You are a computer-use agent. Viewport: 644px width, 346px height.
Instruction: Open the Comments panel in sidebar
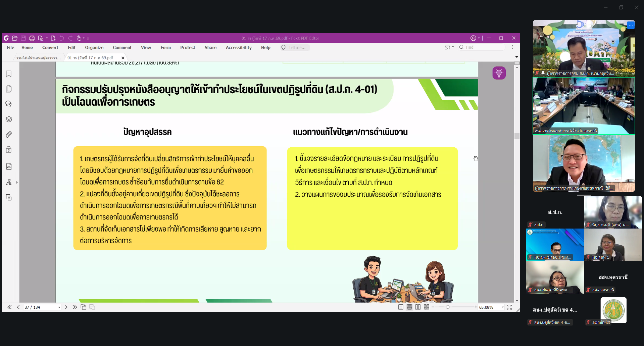point(9,104)
